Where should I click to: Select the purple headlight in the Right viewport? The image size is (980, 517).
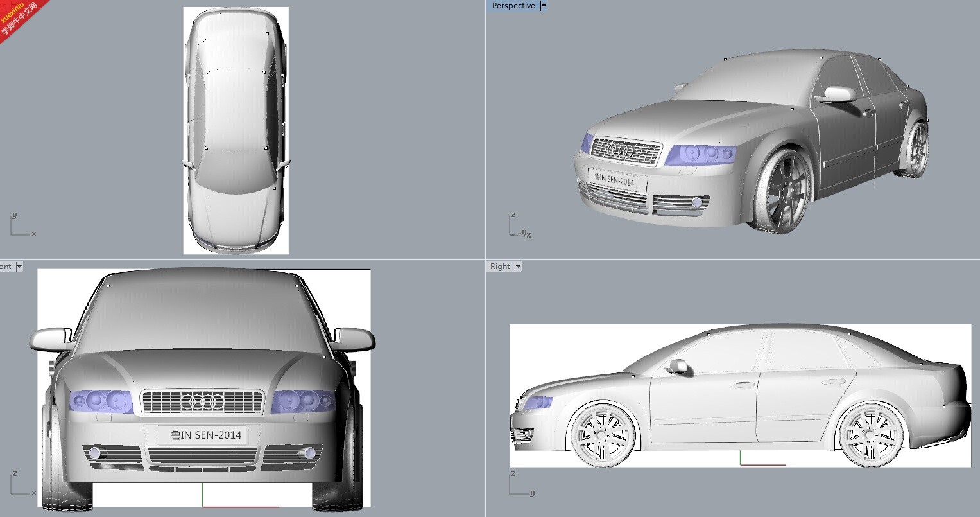tap(538, 403)
